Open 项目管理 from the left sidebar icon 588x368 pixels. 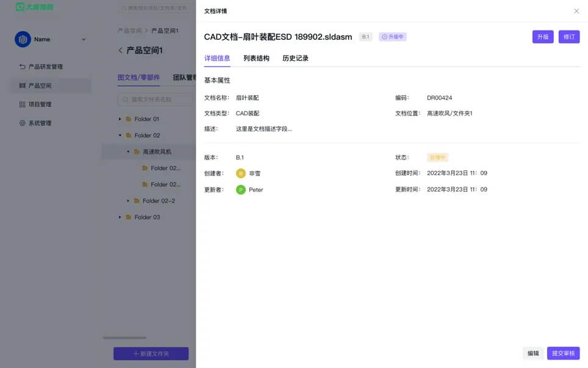pyautogui.click(x=23, y=104)
